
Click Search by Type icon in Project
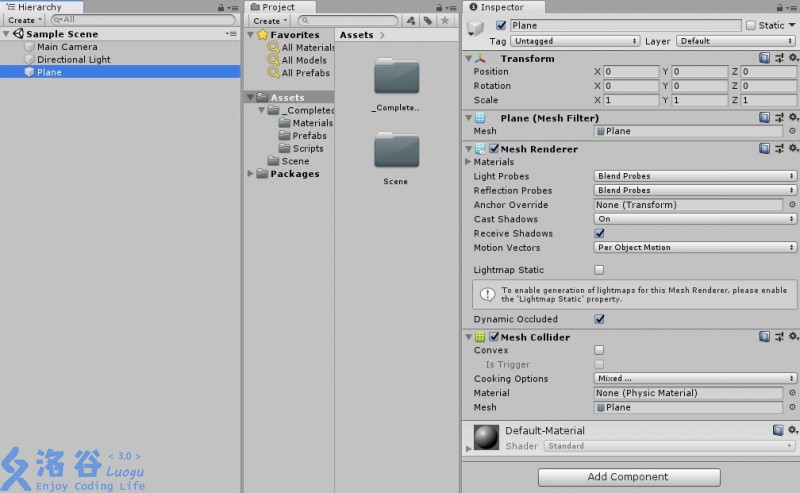(x=411, y=21)
